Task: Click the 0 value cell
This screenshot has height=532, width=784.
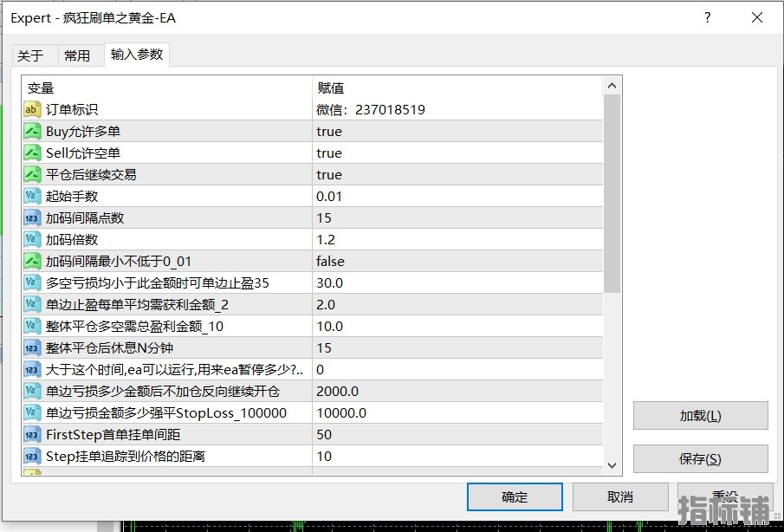Action: pos(457,369)
